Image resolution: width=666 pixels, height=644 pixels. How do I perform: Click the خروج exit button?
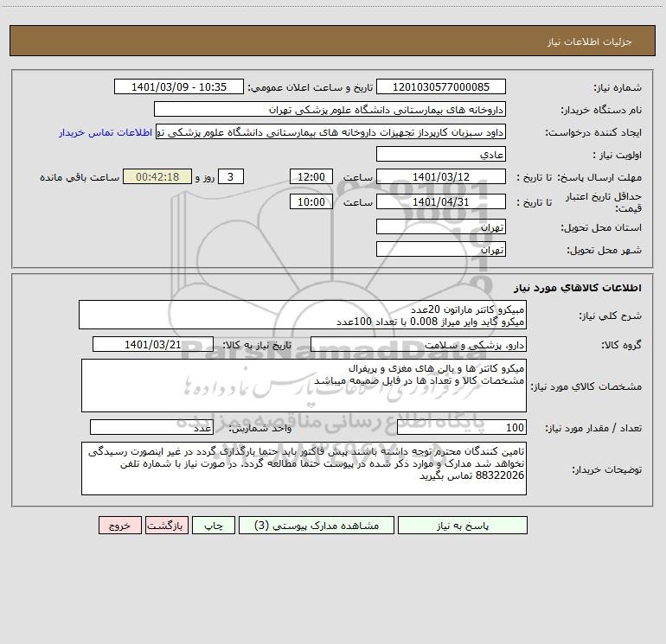pyautogui.click(x=119, y=525)
